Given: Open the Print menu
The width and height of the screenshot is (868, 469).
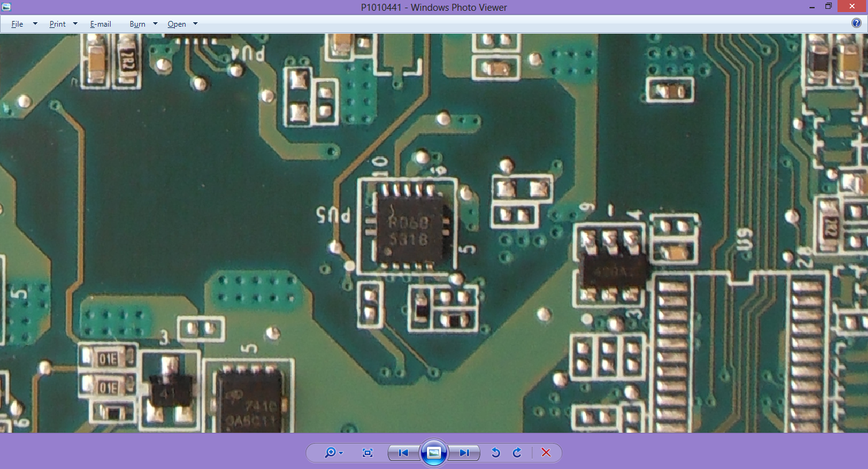Looking at the screenshot, I should coord(64,24).
